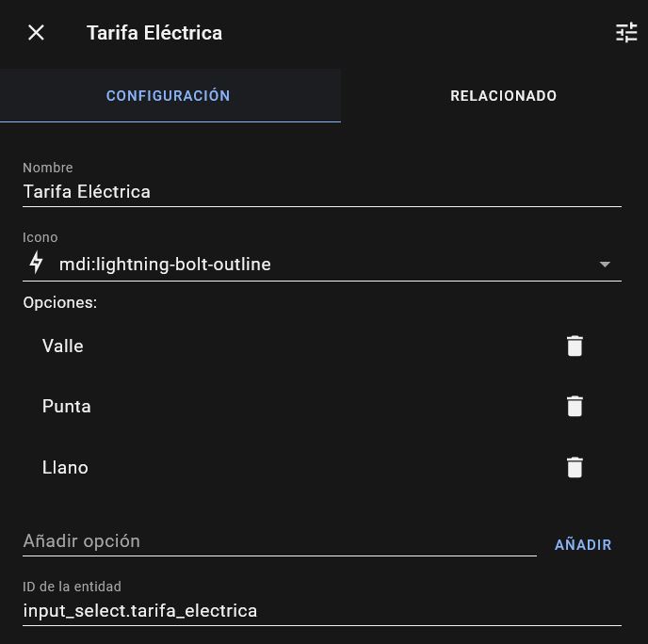Open the Relacionado tab
The height and width of the screenshot is (644, 648).
(503, 96)
